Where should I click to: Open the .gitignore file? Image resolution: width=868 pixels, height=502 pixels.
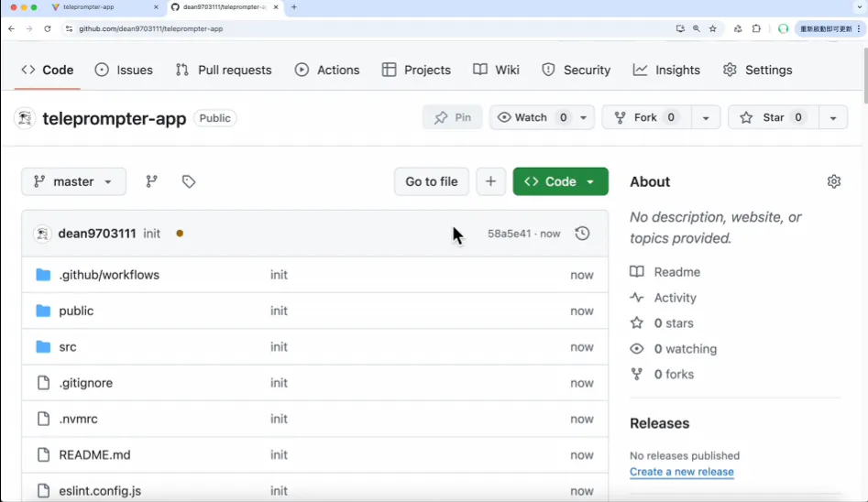pyautogui.click(x=86, y=382)
